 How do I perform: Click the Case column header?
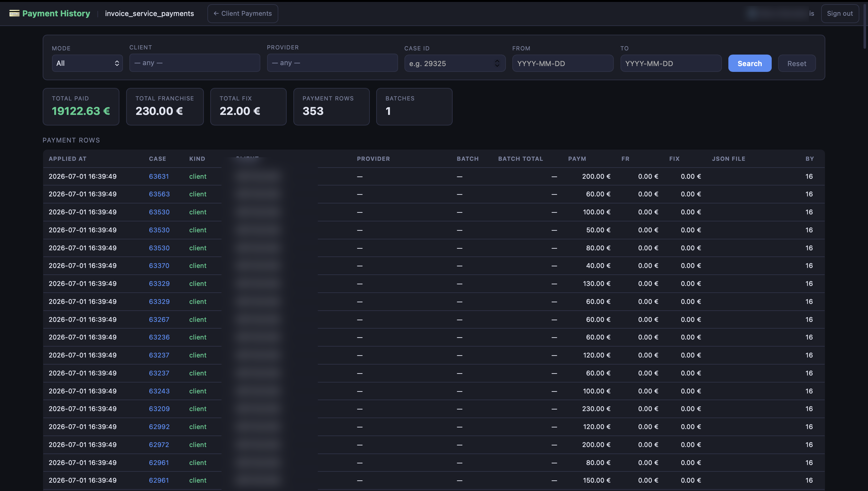(158, 159)
